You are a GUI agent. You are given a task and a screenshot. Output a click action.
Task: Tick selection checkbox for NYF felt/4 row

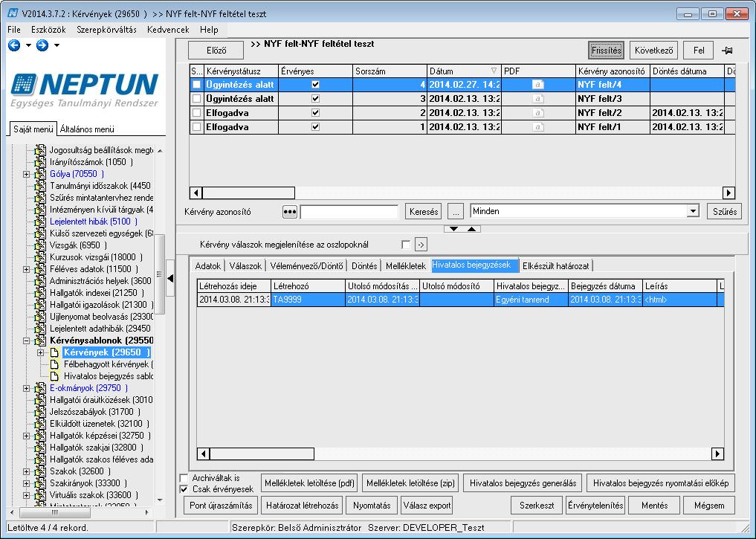click(197, 85)
